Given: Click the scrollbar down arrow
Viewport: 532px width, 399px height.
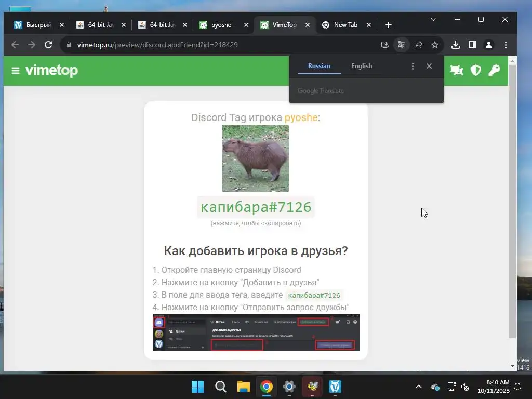Looking at the screenshot, I should click(x=512, y=366).
